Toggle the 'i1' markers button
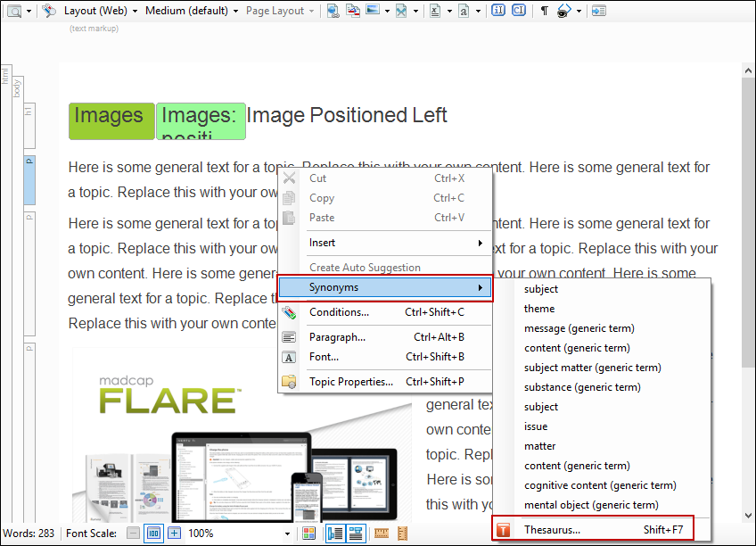Screen dimensions: 756x546 498,10
